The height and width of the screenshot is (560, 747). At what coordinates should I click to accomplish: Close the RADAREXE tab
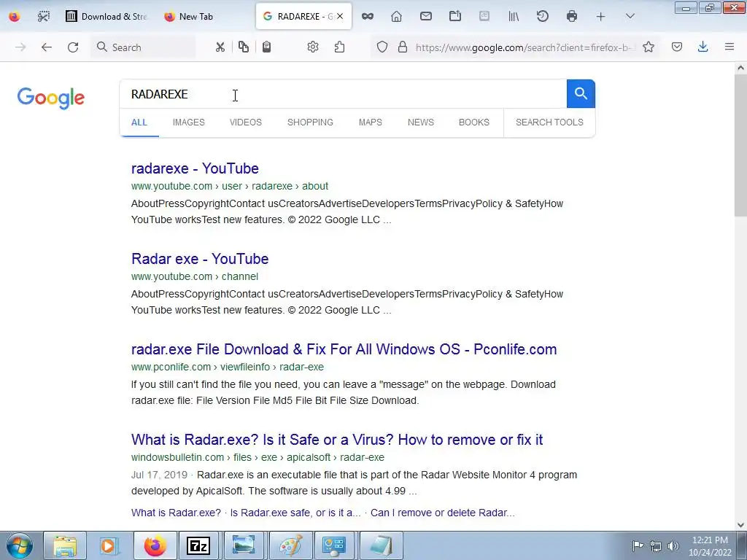(x=340, y=16)
